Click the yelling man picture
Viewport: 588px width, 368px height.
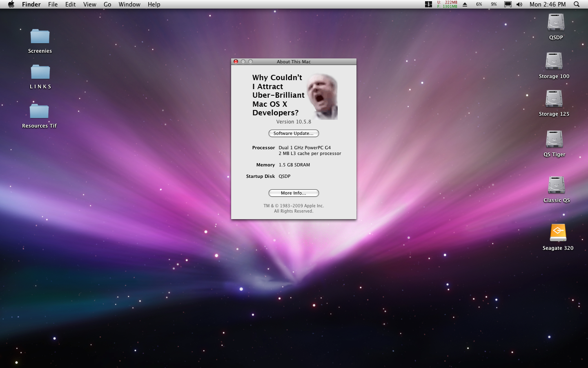(x=322, y=96)
